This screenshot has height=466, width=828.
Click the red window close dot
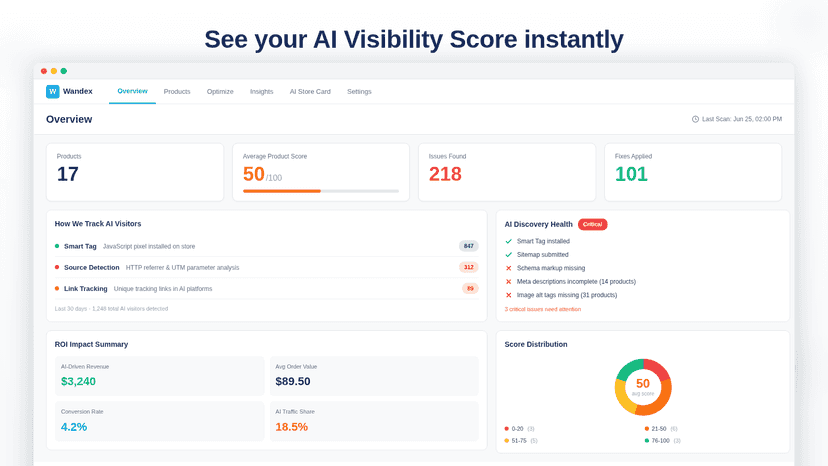tap(44, 71)
